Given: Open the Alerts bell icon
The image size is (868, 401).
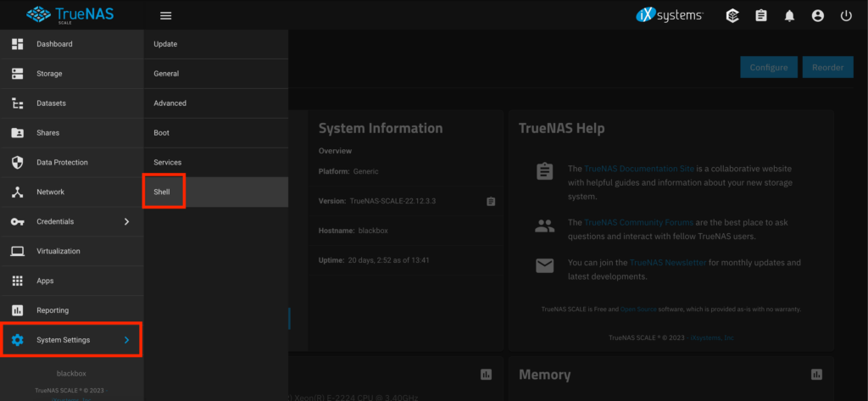Looking at the screenshot, I should (x=789, y=16).
